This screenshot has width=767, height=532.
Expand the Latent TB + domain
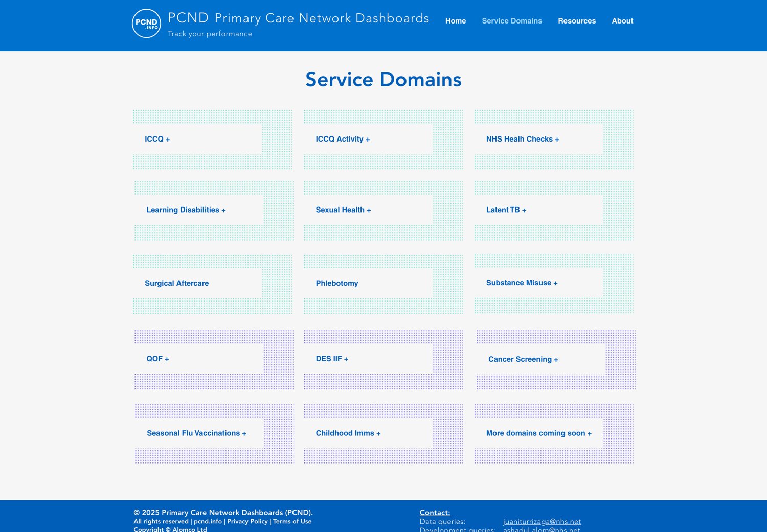(506, 210)
